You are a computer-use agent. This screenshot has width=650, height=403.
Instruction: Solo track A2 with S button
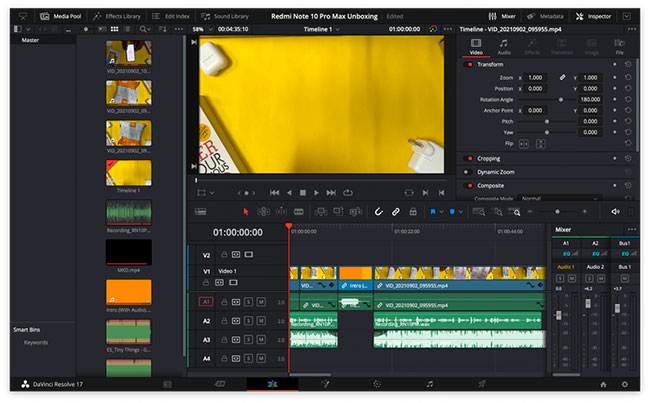pos(249,321)
